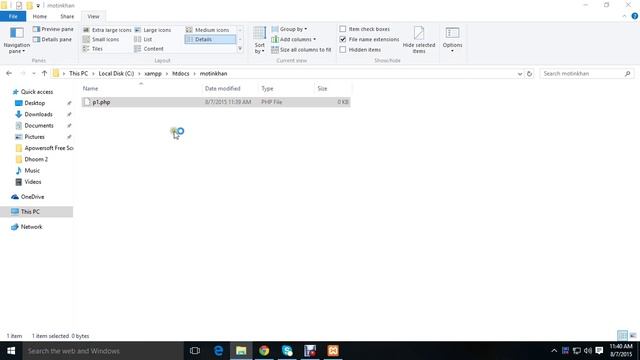Open the Add columns dropdown
The height and width of the screenshot is (360, 640).
[x=293, y=39]
